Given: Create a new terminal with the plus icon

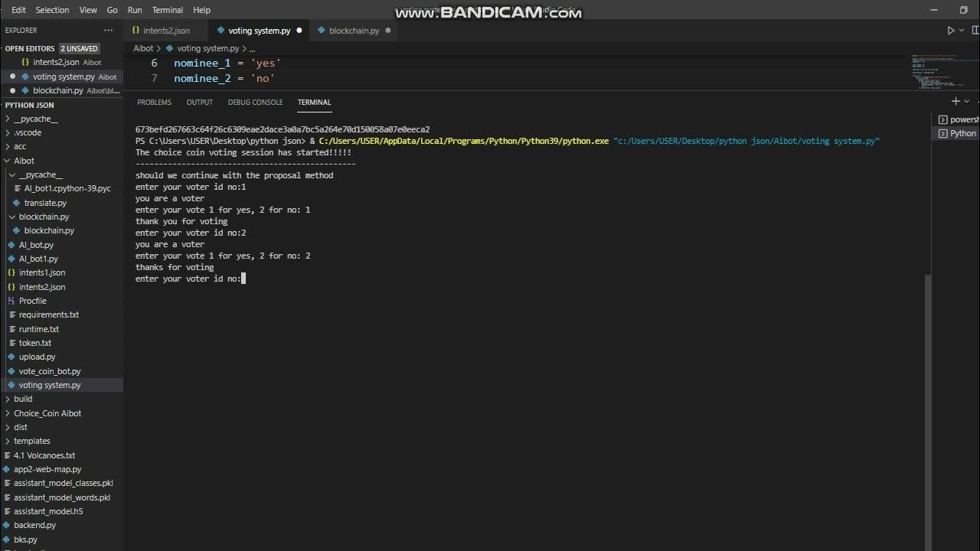Looking at the screenshot, I should click(955, 101).
